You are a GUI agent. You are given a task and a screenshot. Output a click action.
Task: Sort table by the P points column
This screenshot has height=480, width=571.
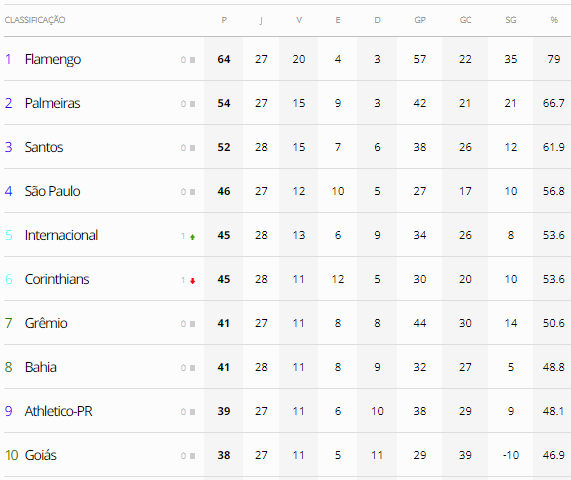tap(224, 20)
